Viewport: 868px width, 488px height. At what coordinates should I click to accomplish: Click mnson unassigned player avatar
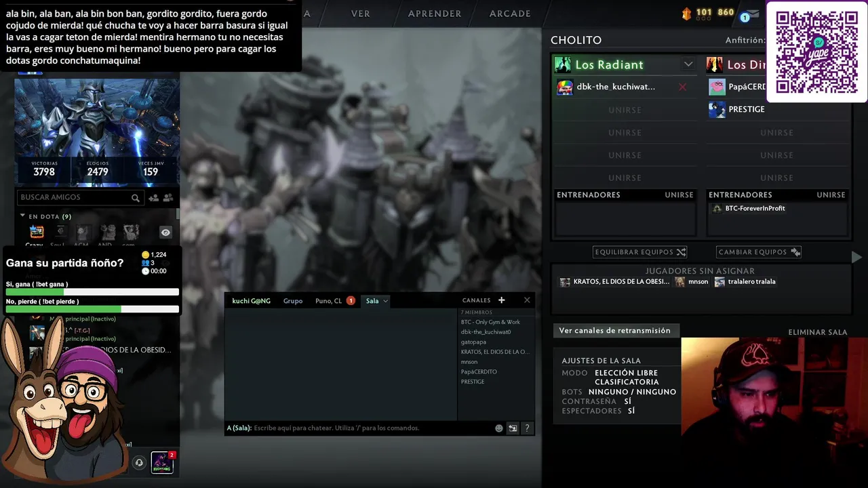coord(679,282)
